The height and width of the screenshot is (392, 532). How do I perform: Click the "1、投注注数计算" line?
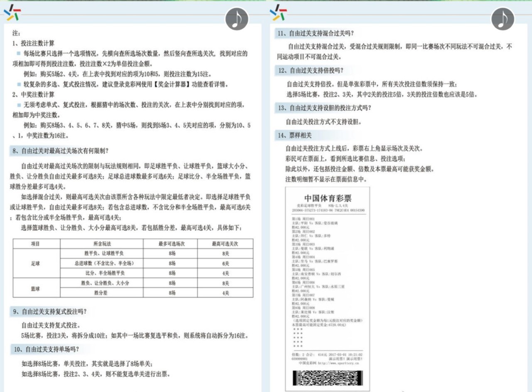pos(33,43)
